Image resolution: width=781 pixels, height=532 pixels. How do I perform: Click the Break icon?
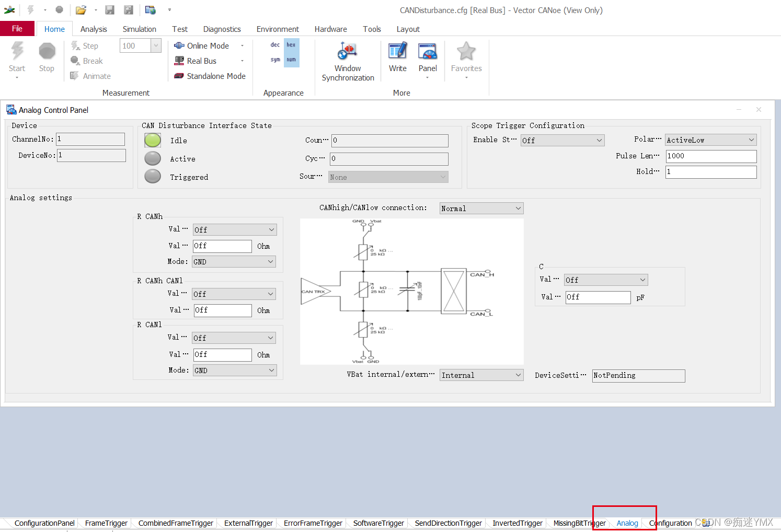click(75, 61)
